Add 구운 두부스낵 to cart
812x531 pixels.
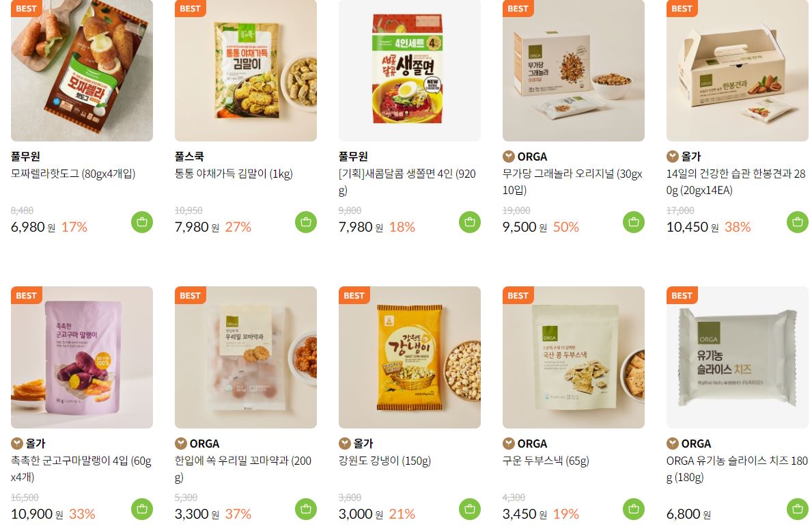pos(633,509)
